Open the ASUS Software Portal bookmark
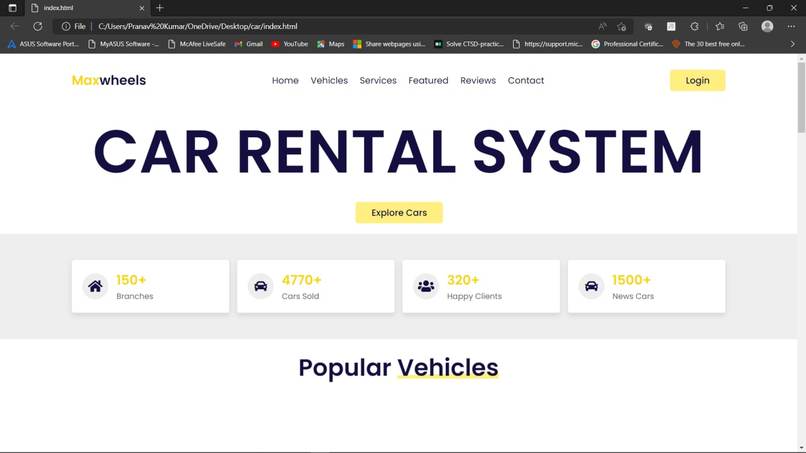 pyautogui.click(x=44, y=44)
